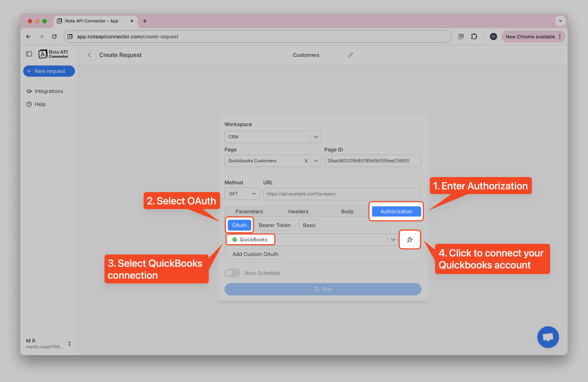Click the Note API extension icon in toolbar
Screen dimensions: 588x382
[461, 37]
